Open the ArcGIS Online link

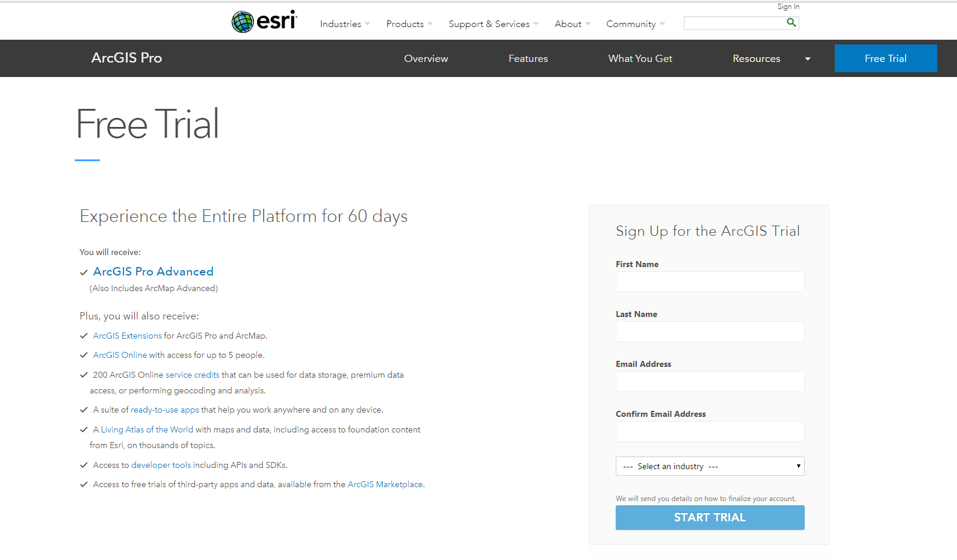[x=120, y=355]
